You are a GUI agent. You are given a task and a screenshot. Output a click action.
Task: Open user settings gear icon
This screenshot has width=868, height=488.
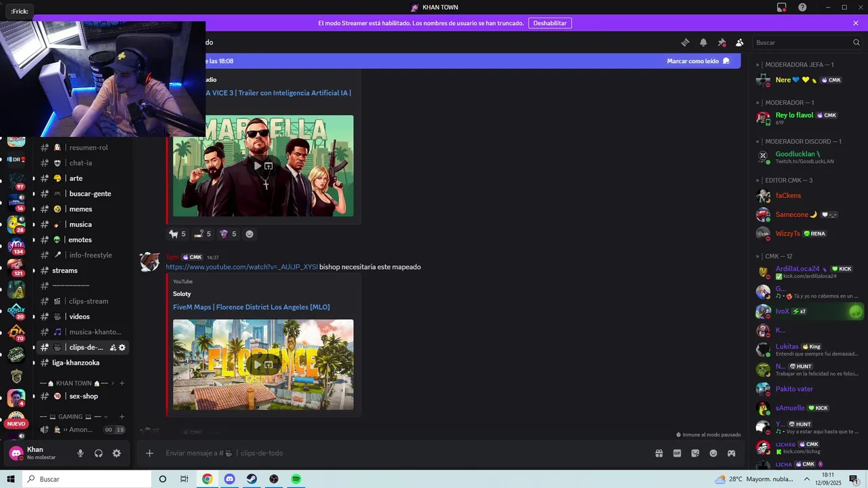pyautogui.click(x=117, y=453)
